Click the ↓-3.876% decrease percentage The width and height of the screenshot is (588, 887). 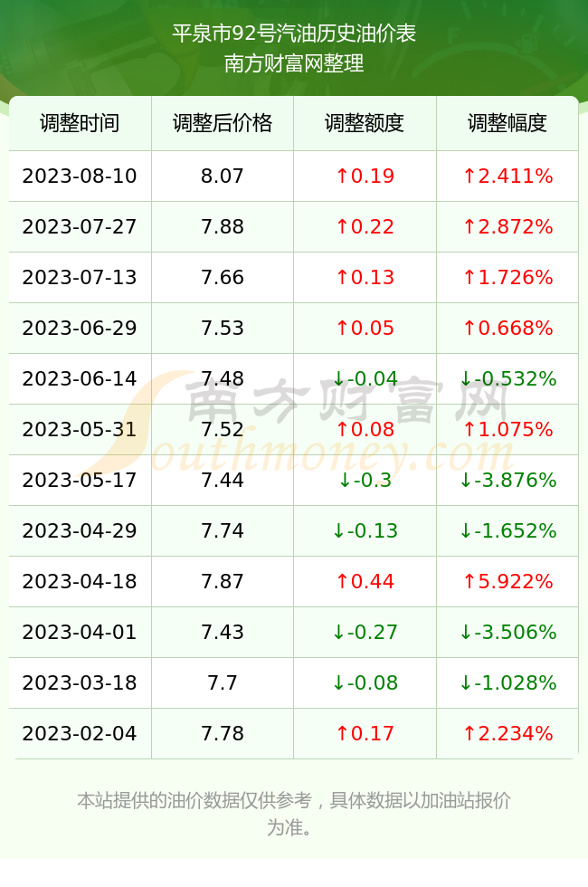click(507, 481)
